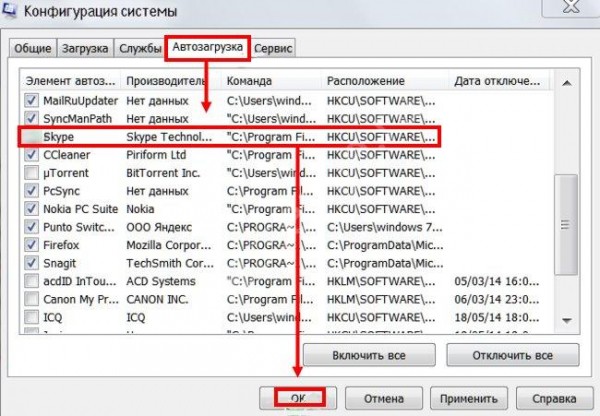
Task: Open the Службы tab
Action: click(x=140, y=49)
